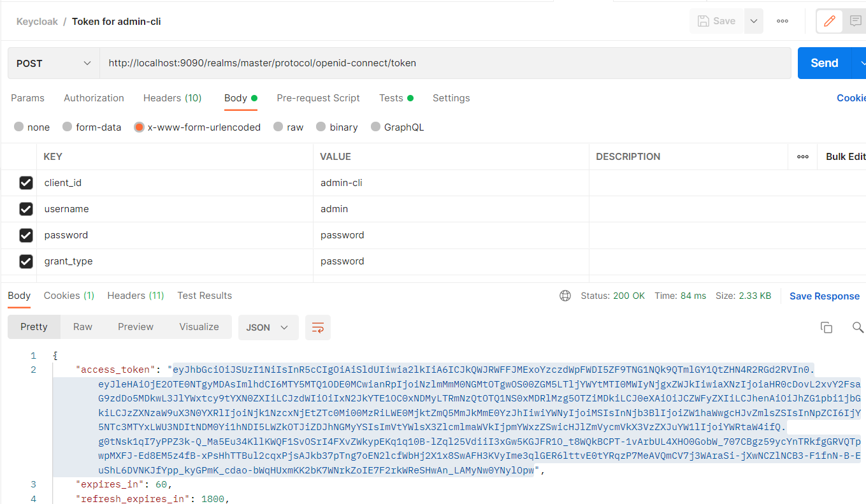The image size is (866, 504).
Task: Switch to Visualize response view
Action: click(x=199, y=327)
